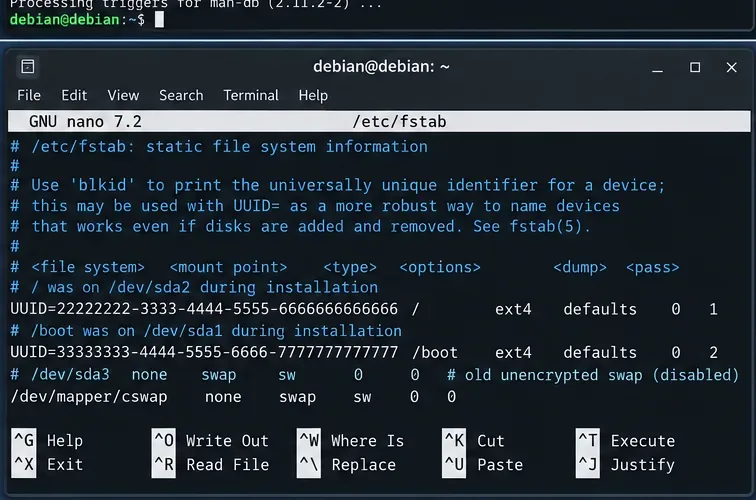Click the /dev/mapper/cswap text

(x=89, y=397)
